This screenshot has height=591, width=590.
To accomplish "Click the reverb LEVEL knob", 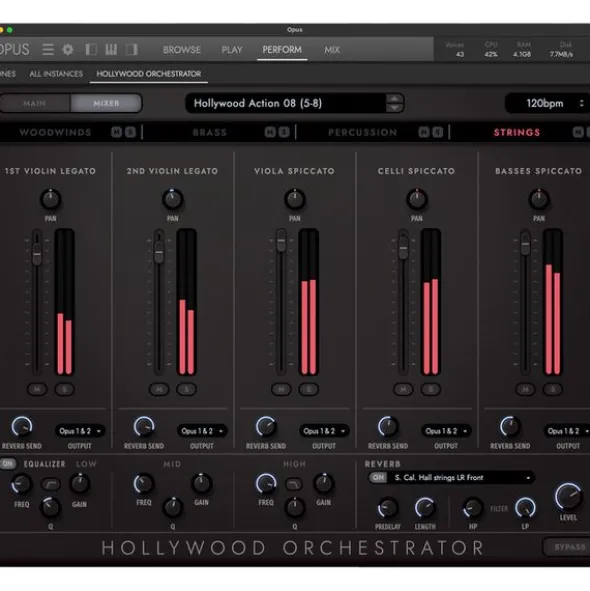I will point(568,496).
